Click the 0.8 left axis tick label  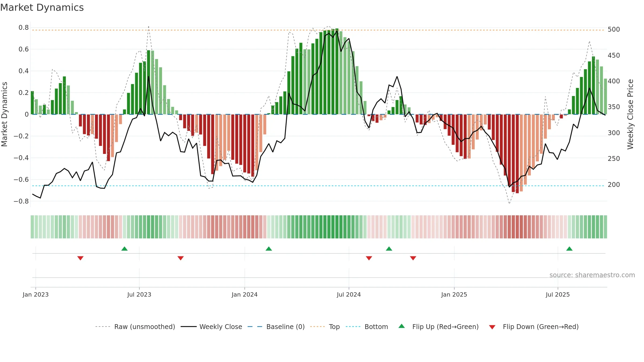pyautogui.click(x=24, y=27)
